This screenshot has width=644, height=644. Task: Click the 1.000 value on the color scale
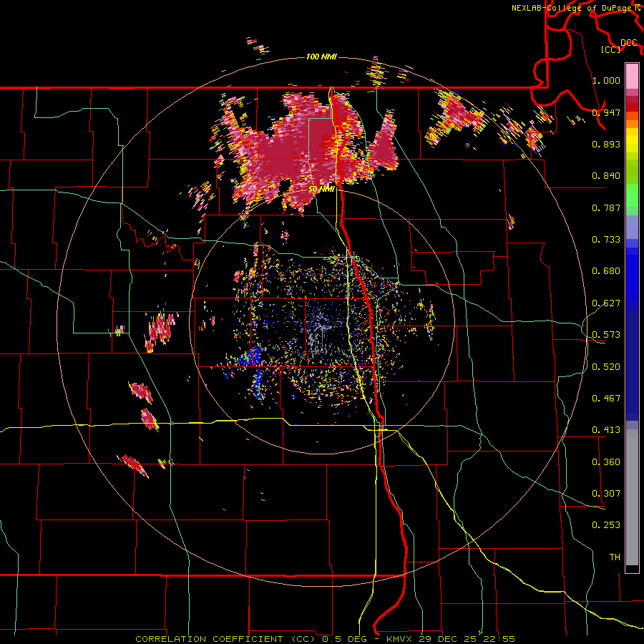click(606, 80)
